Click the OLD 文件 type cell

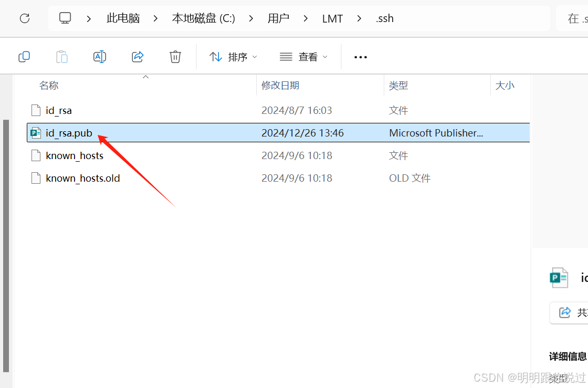point(410,178)
